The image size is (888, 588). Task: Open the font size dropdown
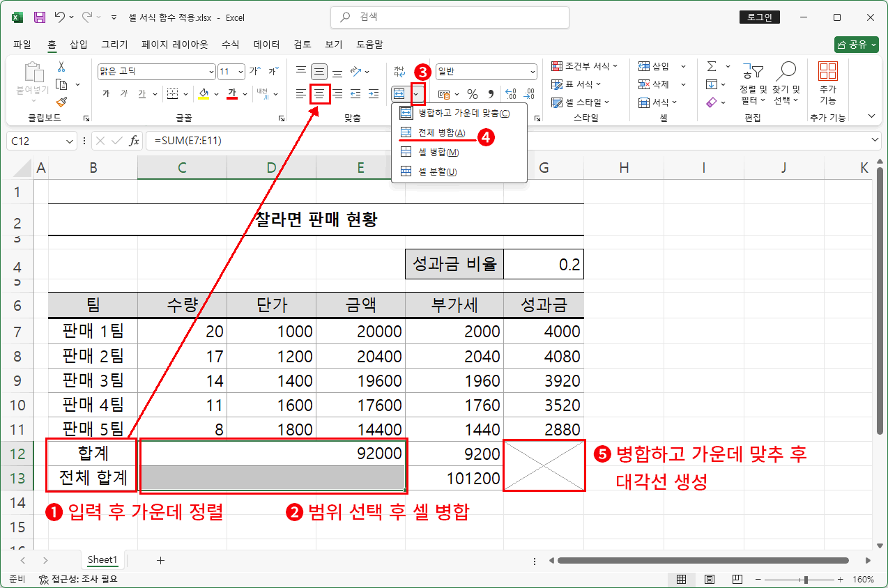click(241, 72)
